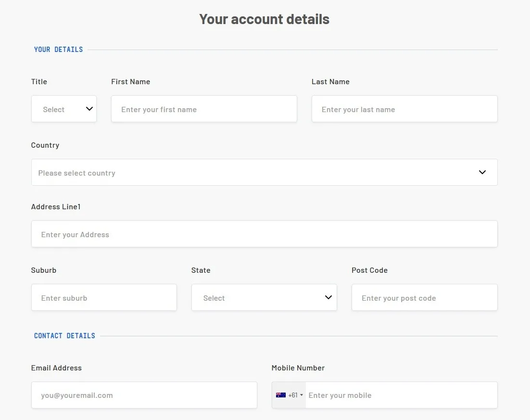Click the Email Address input field
This screenshot has height=420, width=530.
144,395
